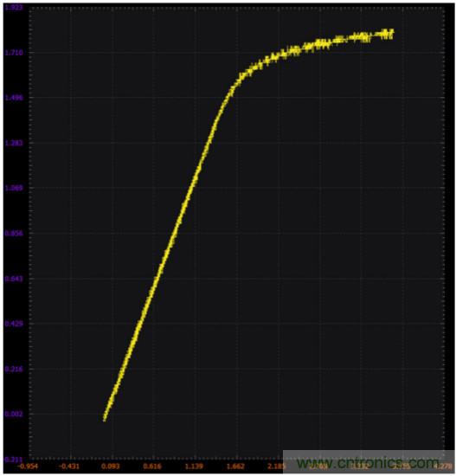The width and height of the screenshot is (456, 476).
Task: Click the 1.710 y-axis label
Action: pyautogui.click(x=14, y=53)
